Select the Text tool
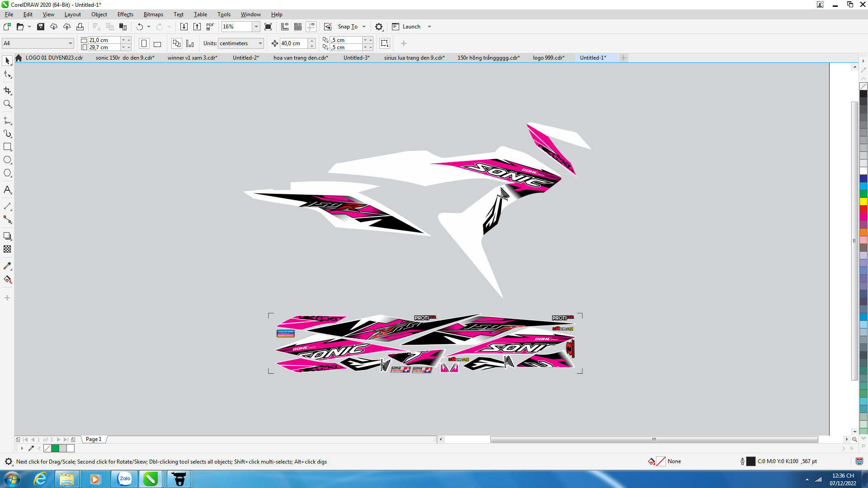868x488 pixels. coord(7,190)
